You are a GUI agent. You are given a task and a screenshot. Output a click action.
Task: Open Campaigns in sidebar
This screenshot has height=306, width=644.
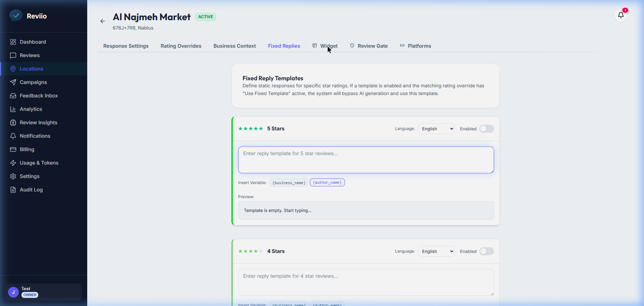coord(44,82)
